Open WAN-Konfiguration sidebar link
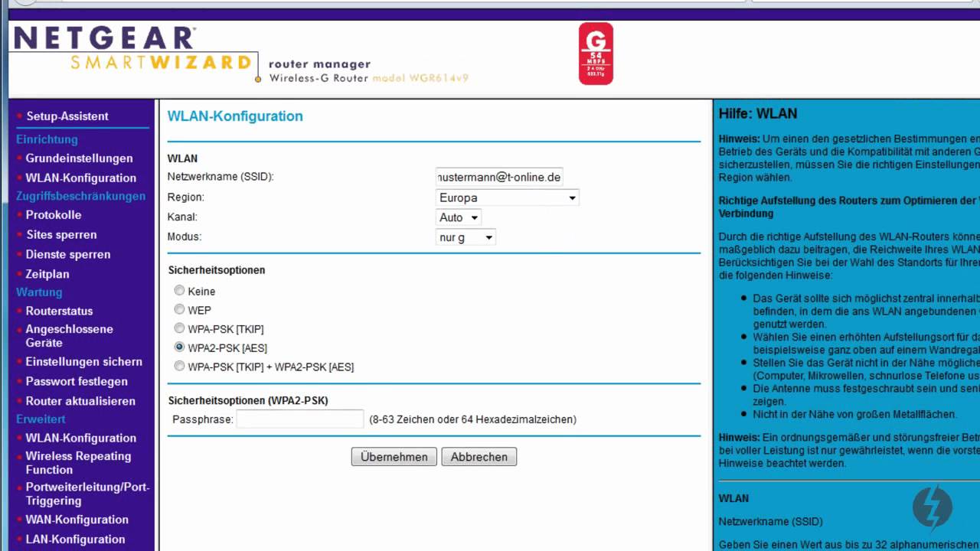980x551 pixels. click(x=77, y=520)
